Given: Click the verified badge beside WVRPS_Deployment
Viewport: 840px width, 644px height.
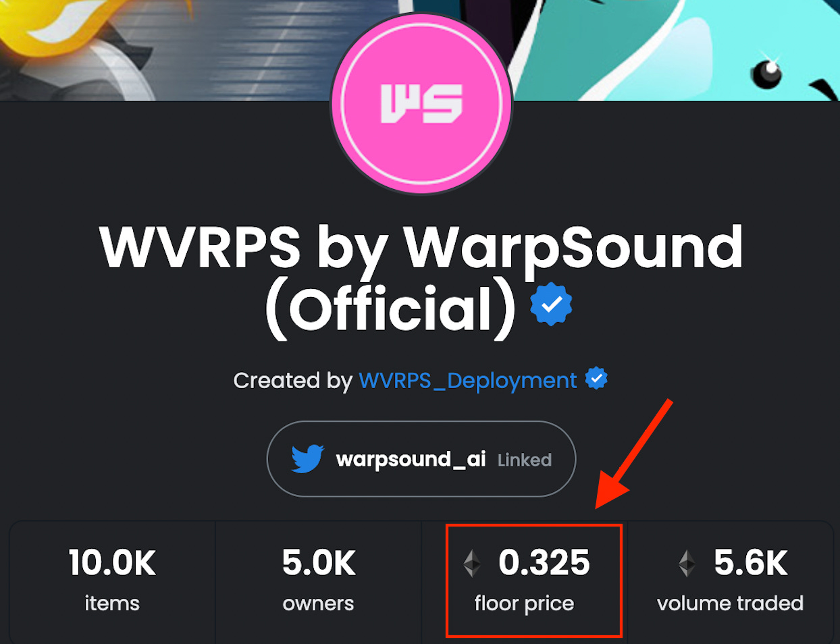Looking at the screenshot, I should (x=596, y=379).
